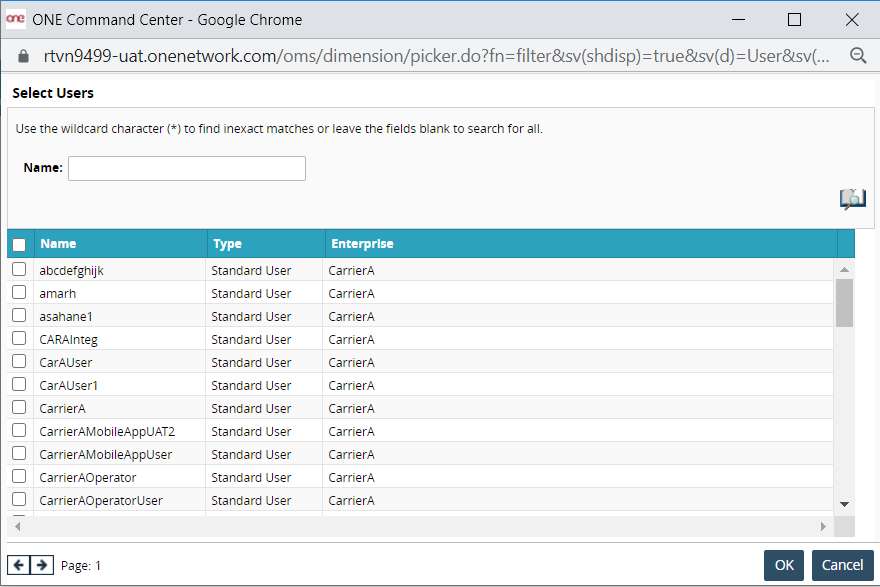Click horizontal scroll left arrow
This screenshot has width=880, height=587.
[18, 526]
